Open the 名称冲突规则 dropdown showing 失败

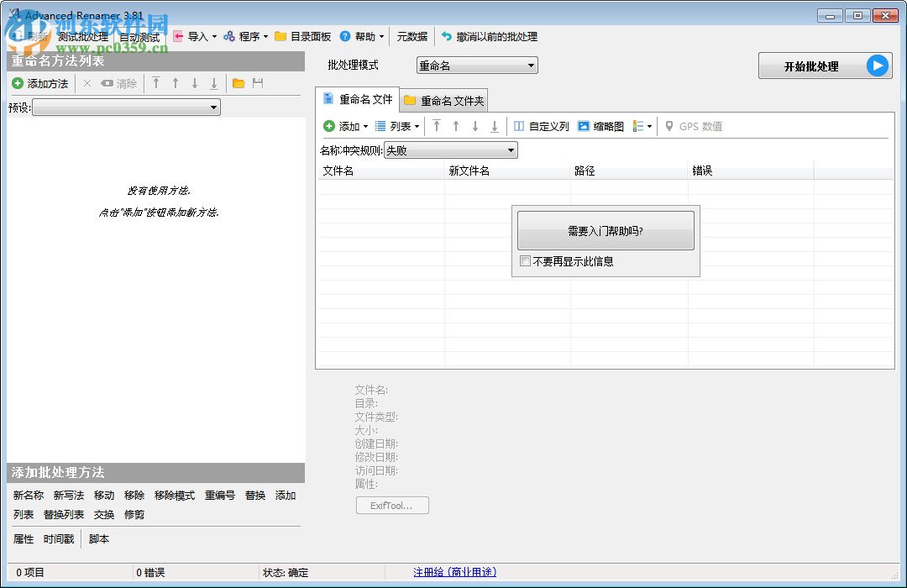point(450,148)
